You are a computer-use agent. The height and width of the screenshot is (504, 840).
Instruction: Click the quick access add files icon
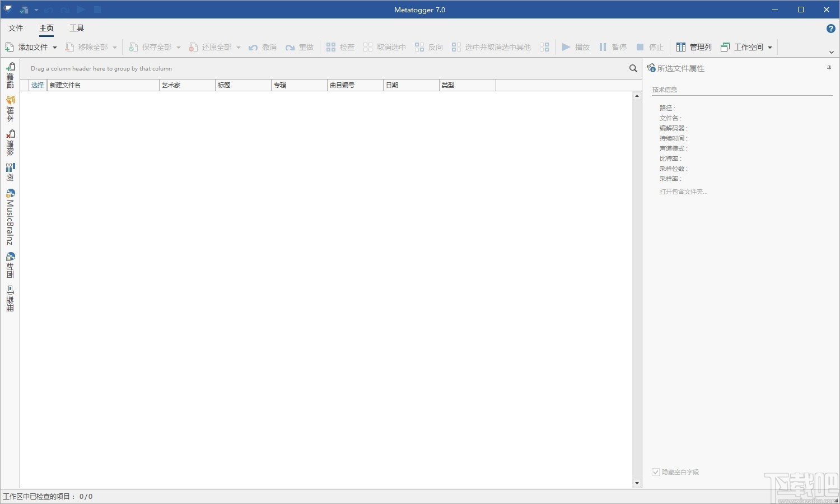24,10
